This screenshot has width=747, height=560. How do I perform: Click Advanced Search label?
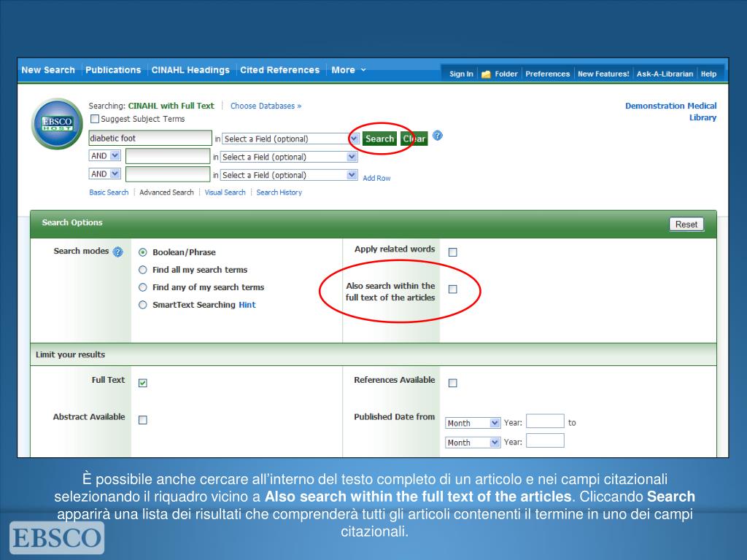point(166,192)
